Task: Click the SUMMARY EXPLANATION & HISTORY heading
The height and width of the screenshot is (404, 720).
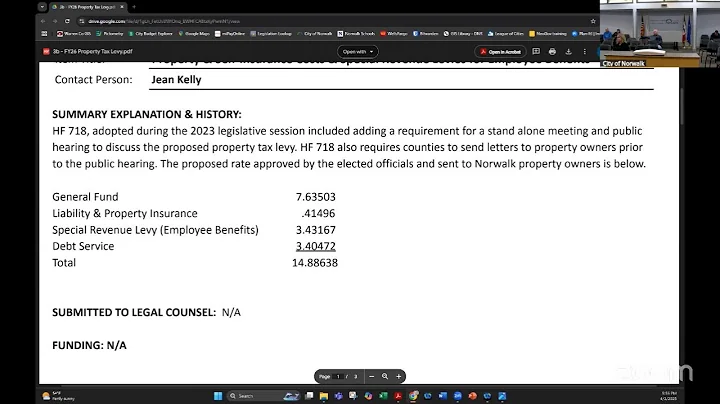Action: [x=146, y=114]
